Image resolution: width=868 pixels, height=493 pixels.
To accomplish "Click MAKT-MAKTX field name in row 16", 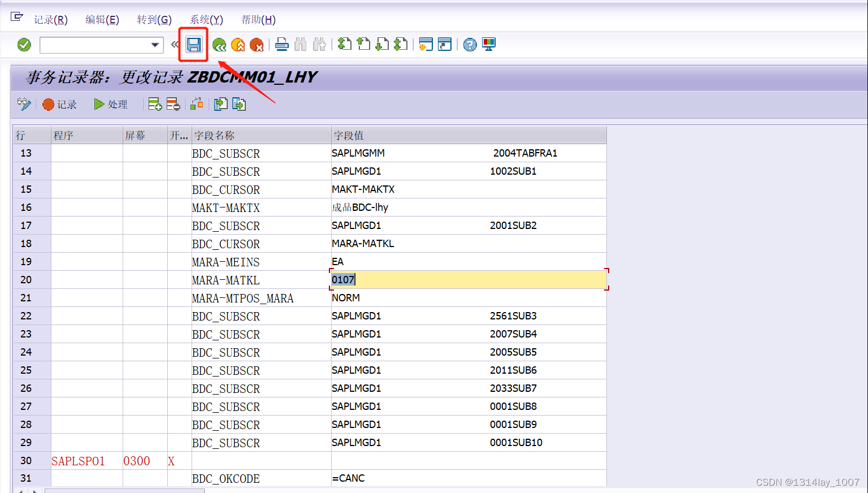I will pyautogui.click(x=226, y=208).
